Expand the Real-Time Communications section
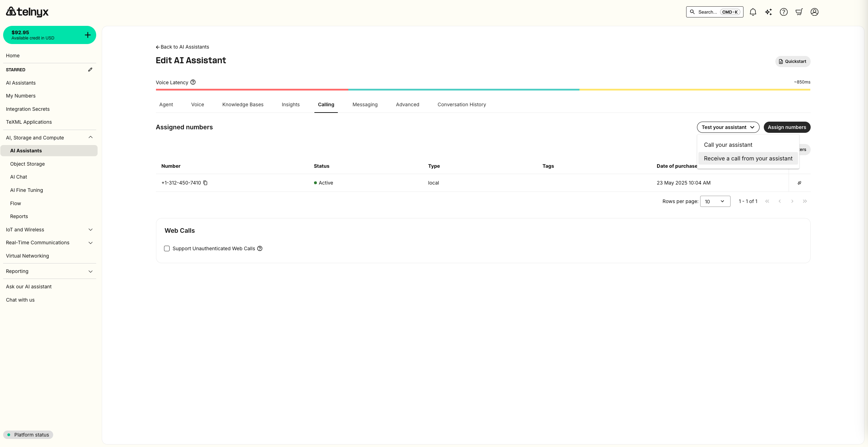 91,243
